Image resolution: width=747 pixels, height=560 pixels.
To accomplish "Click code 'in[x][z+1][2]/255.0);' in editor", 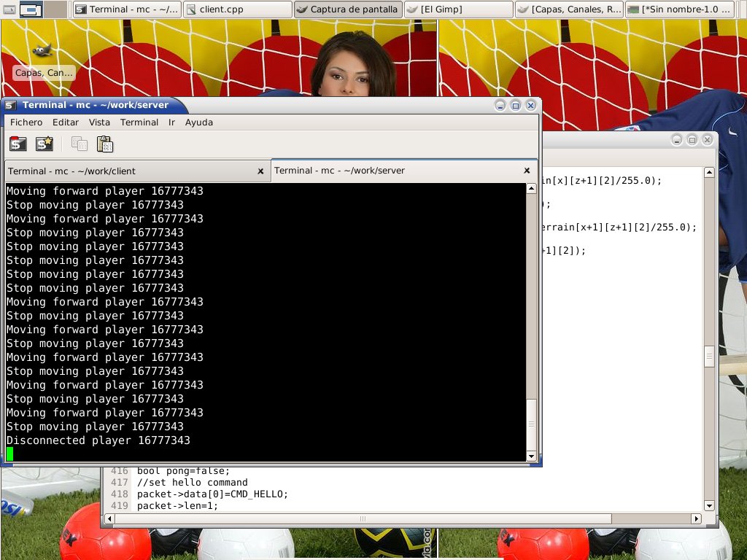I will pos(603,181).
